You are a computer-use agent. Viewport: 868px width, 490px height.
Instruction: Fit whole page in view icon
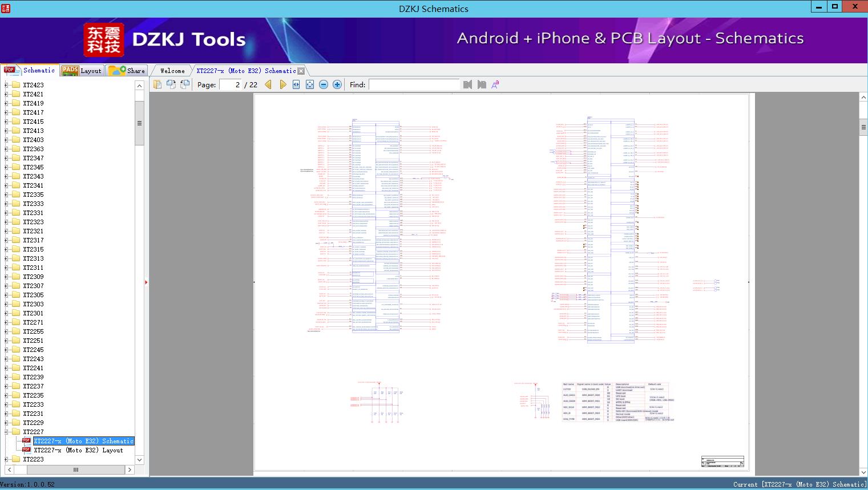pyautogui.click(x=309, y=84)
